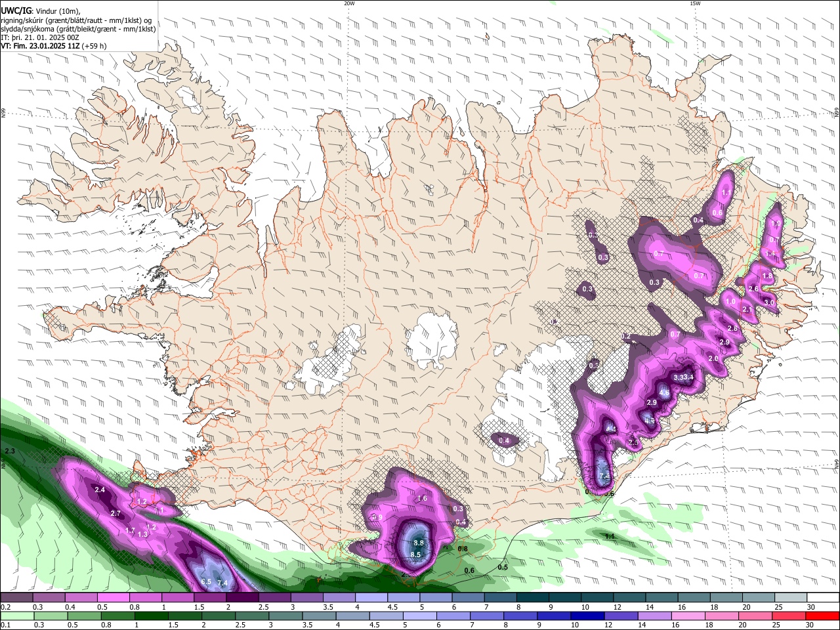
Task: Click the 8.5 precipitation value near the south coast
Action: click(x=415, y=555)
